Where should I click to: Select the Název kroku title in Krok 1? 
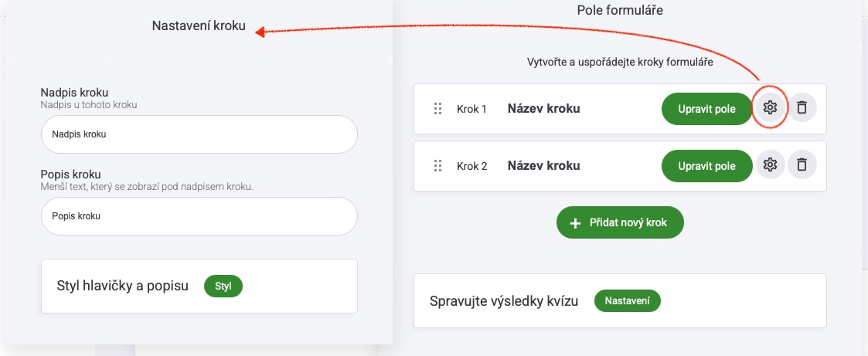(543, 109)
